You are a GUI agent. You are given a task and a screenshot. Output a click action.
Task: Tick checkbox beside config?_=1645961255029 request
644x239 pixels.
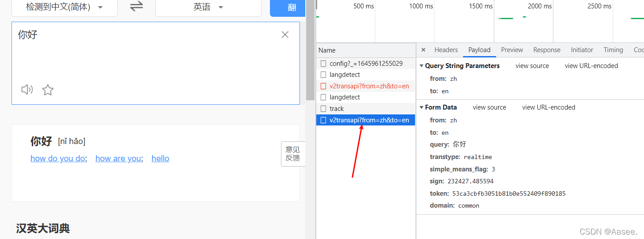tap(323, 64)
